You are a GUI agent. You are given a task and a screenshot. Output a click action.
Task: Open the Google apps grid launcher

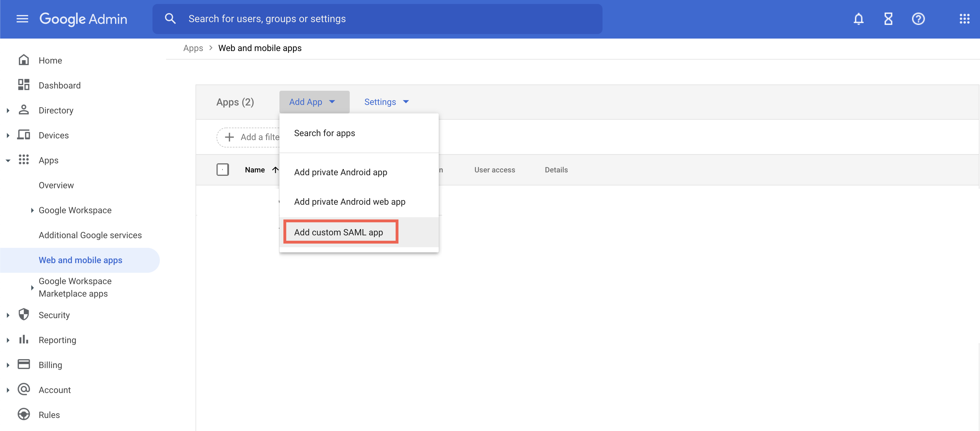[964, 19]
